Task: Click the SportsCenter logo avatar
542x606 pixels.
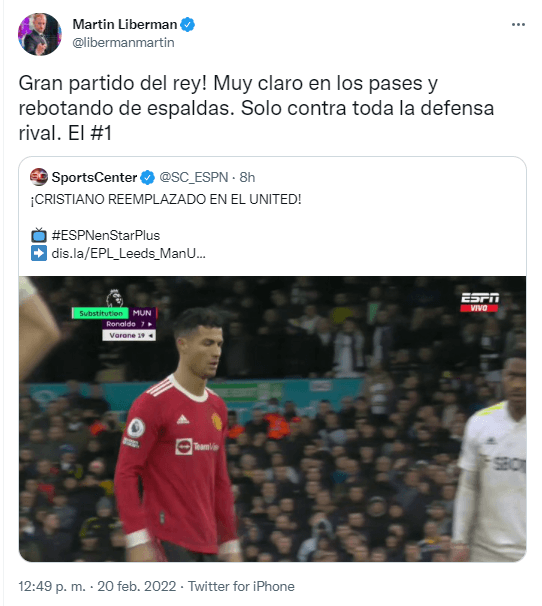Action: pyautogui.click(x=39, y=177)
